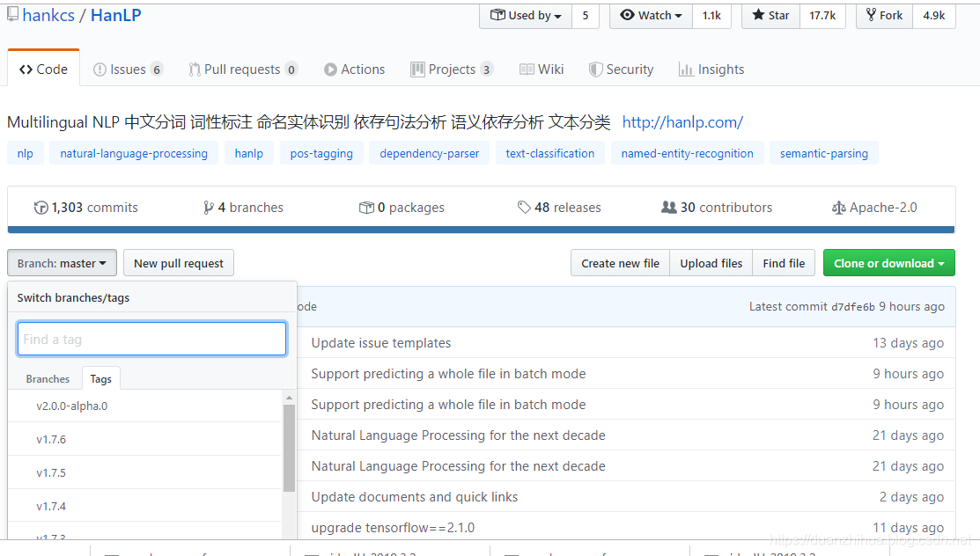Click the New pull request button
Image resolution: width=980 pixels, height=556 pixels.
tap(178, 262)
